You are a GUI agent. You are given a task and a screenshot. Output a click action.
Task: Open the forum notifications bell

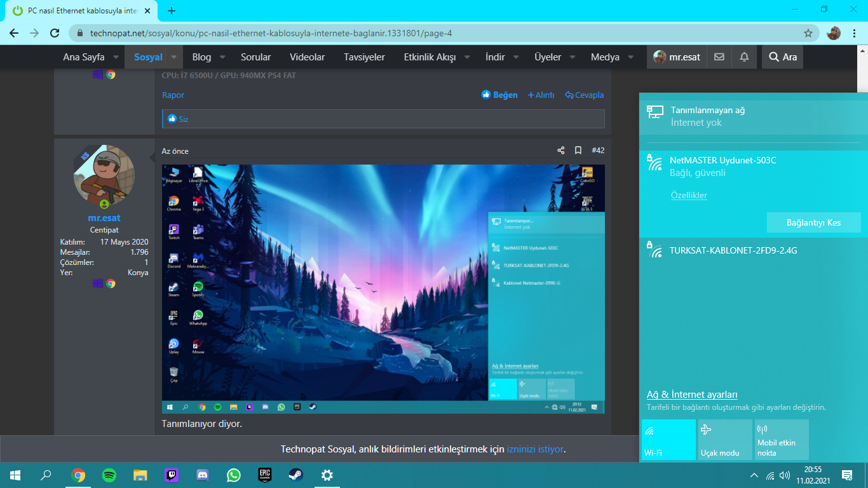click(744, 57)
